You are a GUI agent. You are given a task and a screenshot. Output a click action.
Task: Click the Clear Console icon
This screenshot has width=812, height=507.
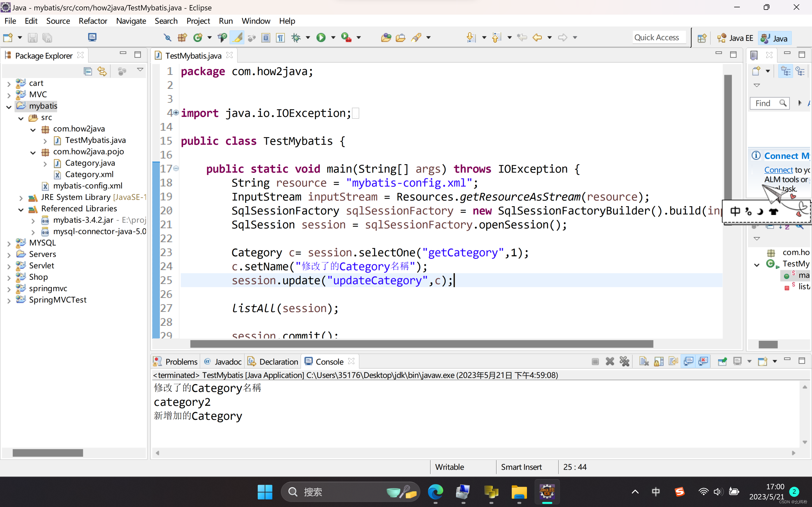coord(644,361)
